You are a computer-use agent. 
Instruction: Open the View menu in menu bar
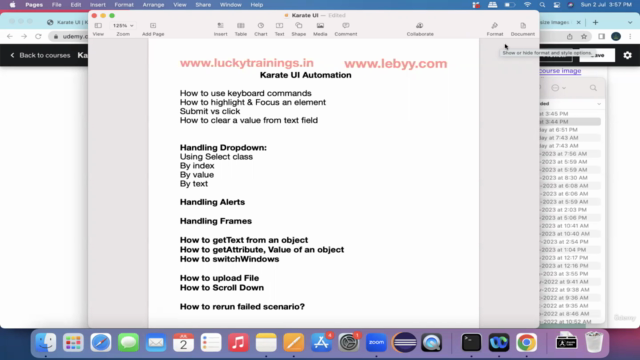pos(180,5)
